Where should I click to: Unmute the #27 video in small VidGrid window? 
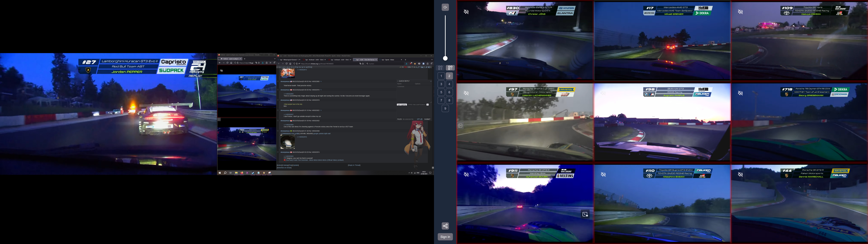221,71
